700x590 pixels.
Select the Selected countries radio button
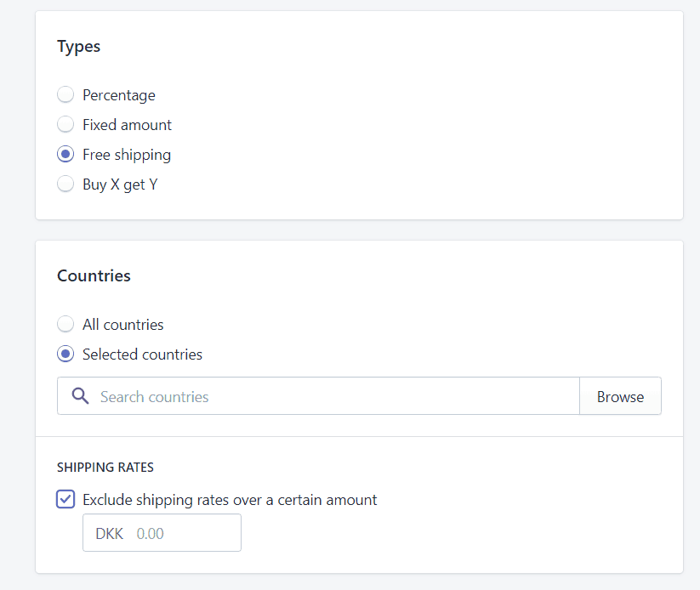click(x=65, y=354)
